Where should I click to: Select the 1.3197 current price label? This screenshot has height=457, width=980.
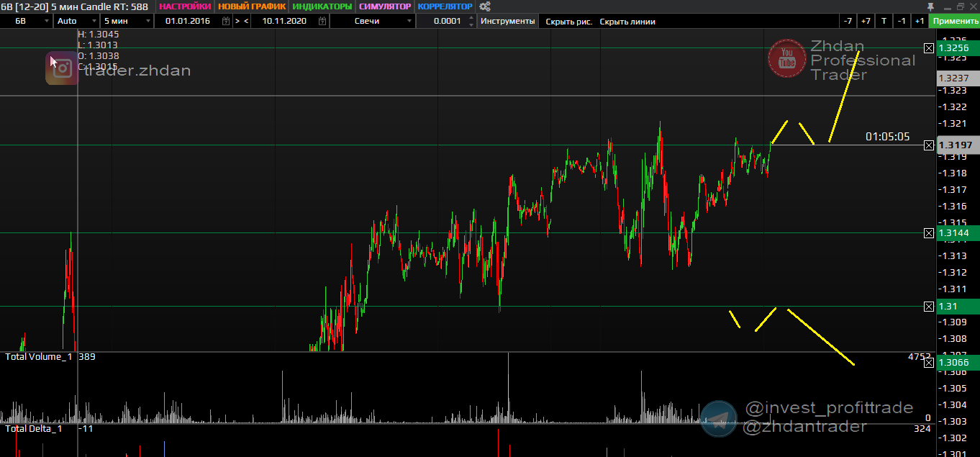[957, 145]
